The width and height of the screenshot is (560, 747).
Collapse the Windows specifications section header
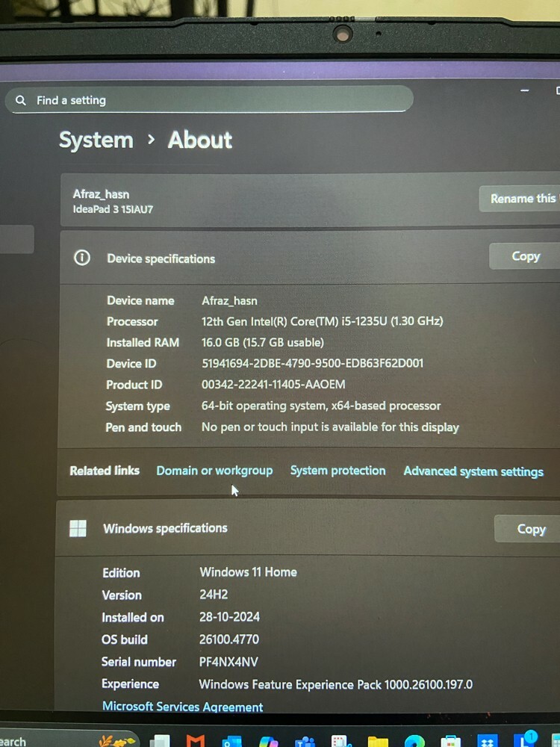pos(308,528)
